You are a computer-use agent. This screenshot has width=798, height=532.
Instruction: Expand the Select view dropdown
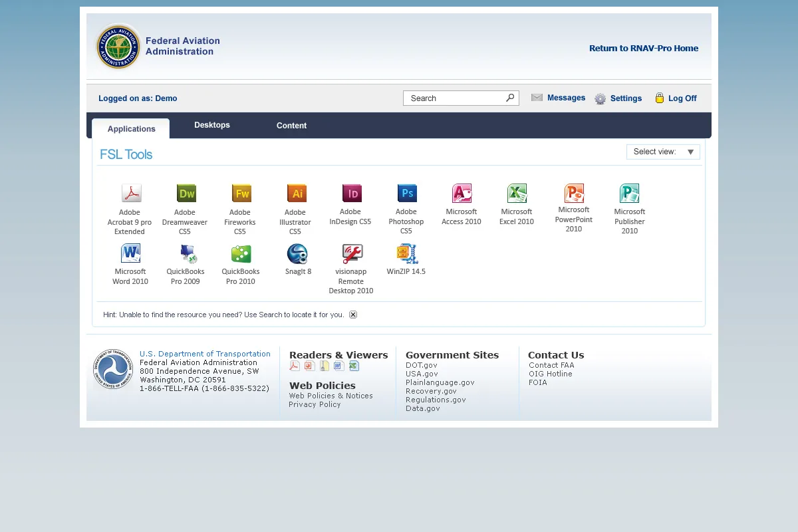click(663, 152)
